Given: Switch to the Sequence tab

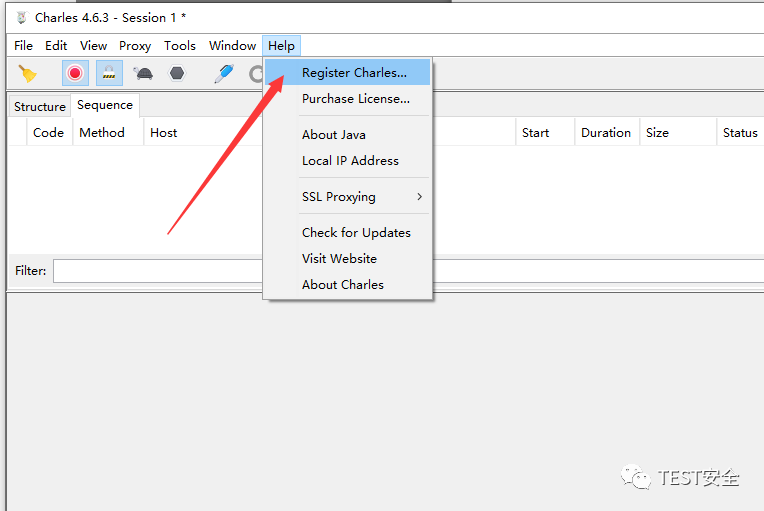Looking at the screenshot, I should click(105, 105).
